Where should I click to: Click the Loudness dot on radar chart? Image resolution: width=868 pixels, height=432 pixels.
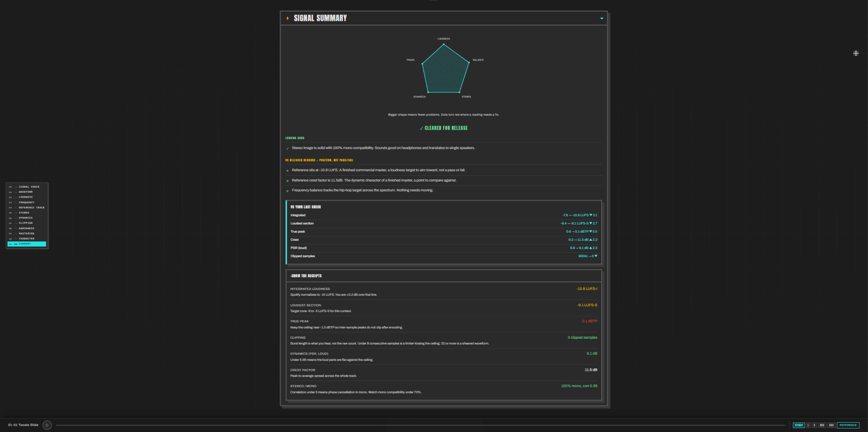(x=444, y=44)
